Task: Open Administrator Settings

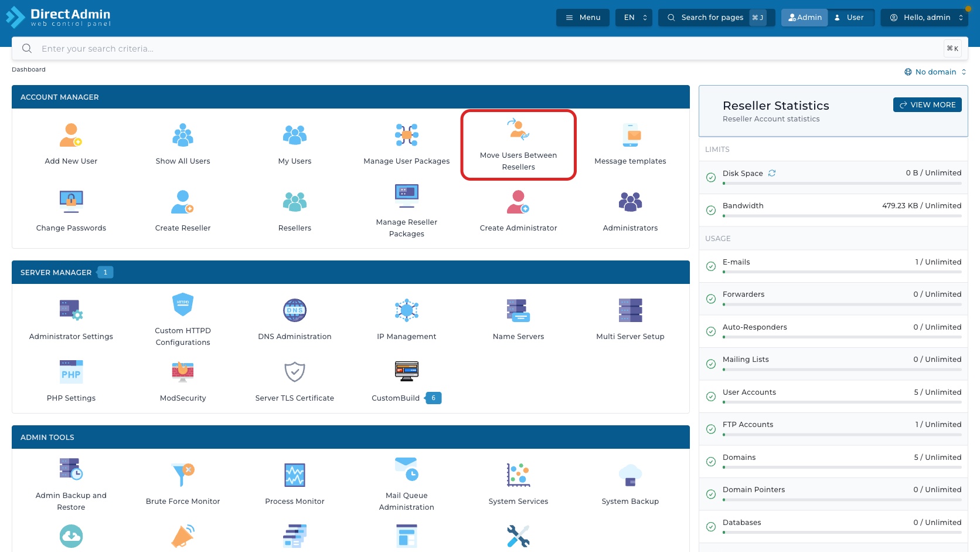Action: [71, 319]
